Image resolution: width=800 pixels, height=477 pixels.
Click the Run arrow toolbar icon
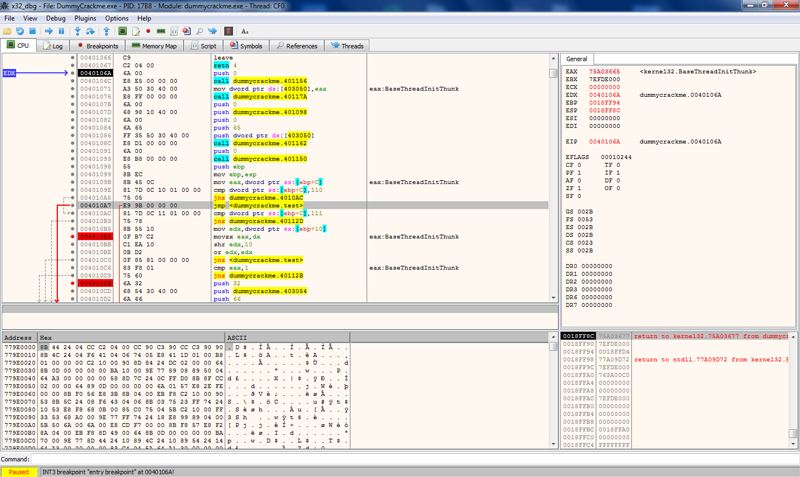(48, 31)
